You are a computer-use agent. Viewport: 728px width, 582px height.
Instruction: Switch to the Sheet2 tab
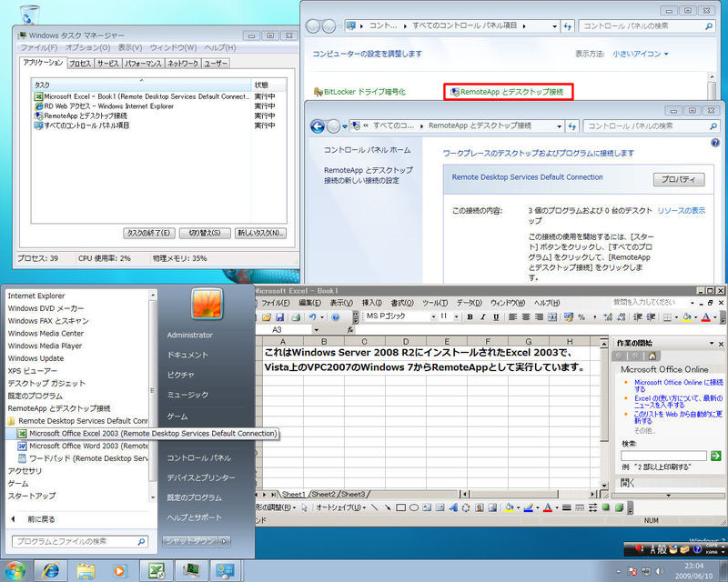pos(323,495)
